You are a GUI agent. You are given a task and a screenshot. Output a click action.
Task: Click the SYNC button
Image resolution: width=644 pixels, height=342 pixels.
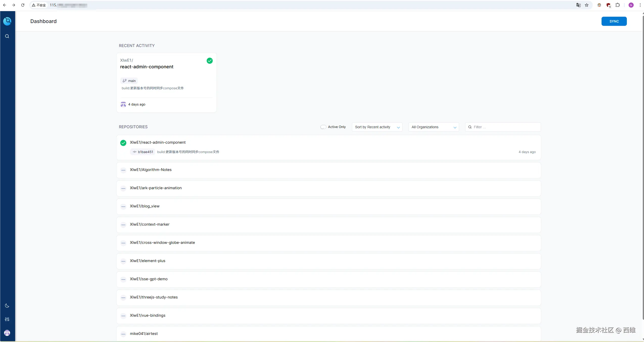pyautogui.click(x=614, y=21)
